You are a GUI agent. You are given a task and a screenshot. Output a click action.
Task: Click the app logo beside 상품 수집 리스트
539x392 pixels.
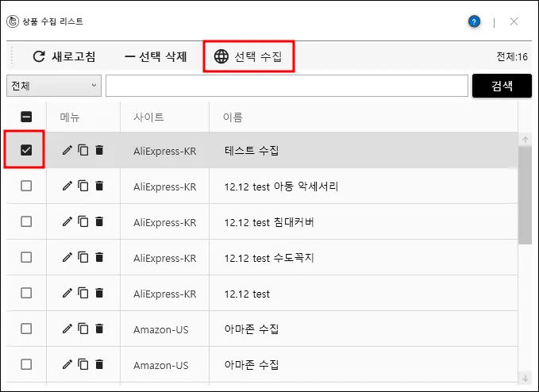13,21
